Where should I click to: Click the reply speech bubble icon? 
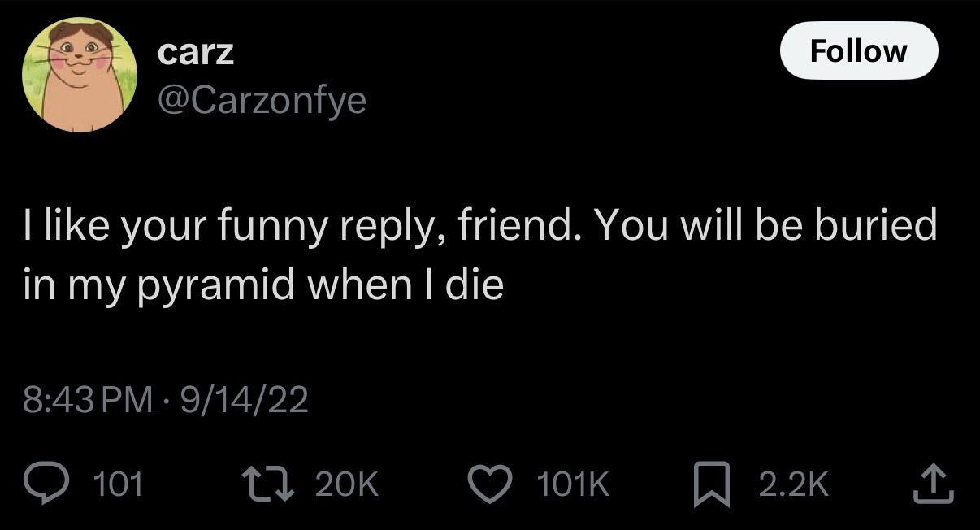coord(52,484)
